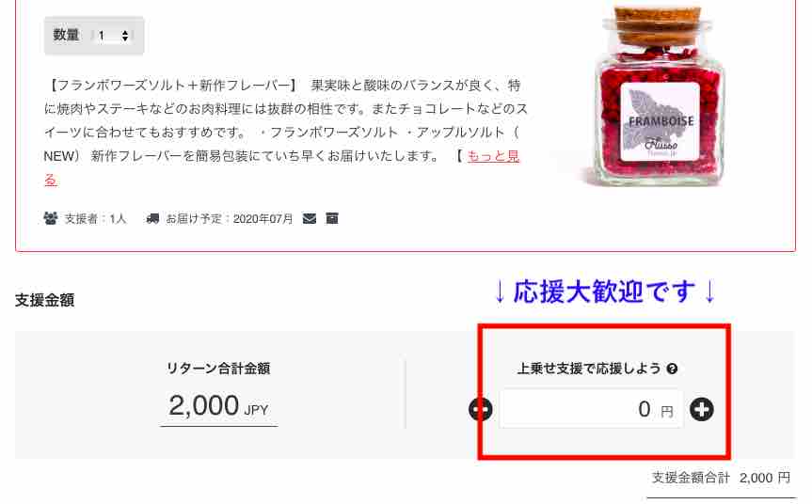Screen dimensions: 812x504
Task: Click the 支援金額合計 2,000 円 total
Action: coord(721,478)
